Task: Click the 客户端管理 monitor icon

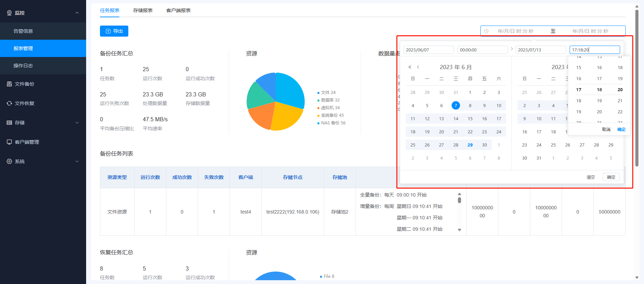Action: click(x=9, y=142)
